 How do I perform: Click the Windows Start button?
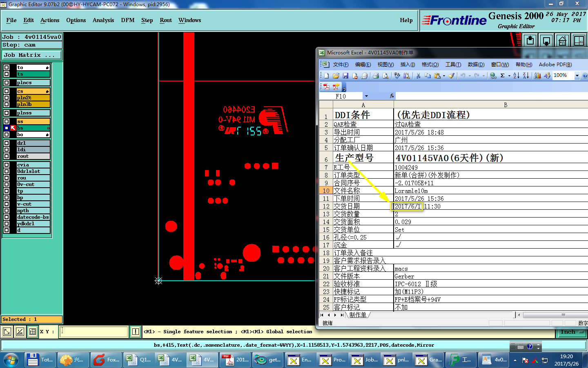tap(11, 360)
